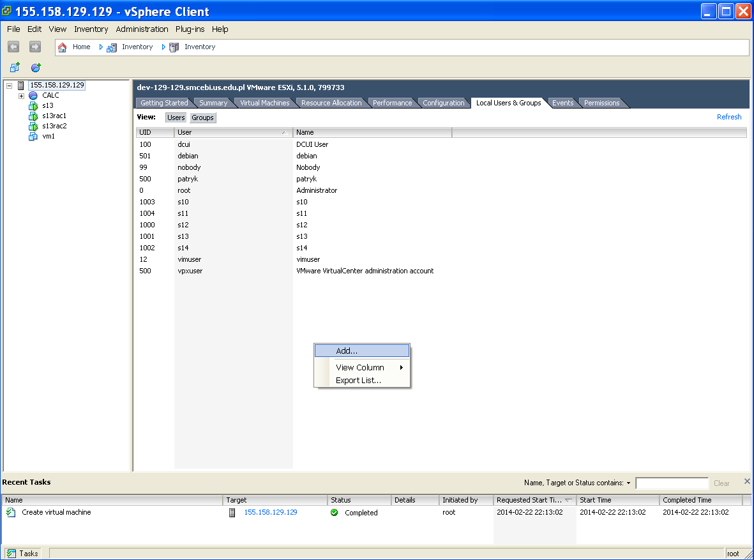754x560 pixels.
Task: Expand the first breadcrumb arrow after Home
Action: pyautogui.click(x=101, y=47)
